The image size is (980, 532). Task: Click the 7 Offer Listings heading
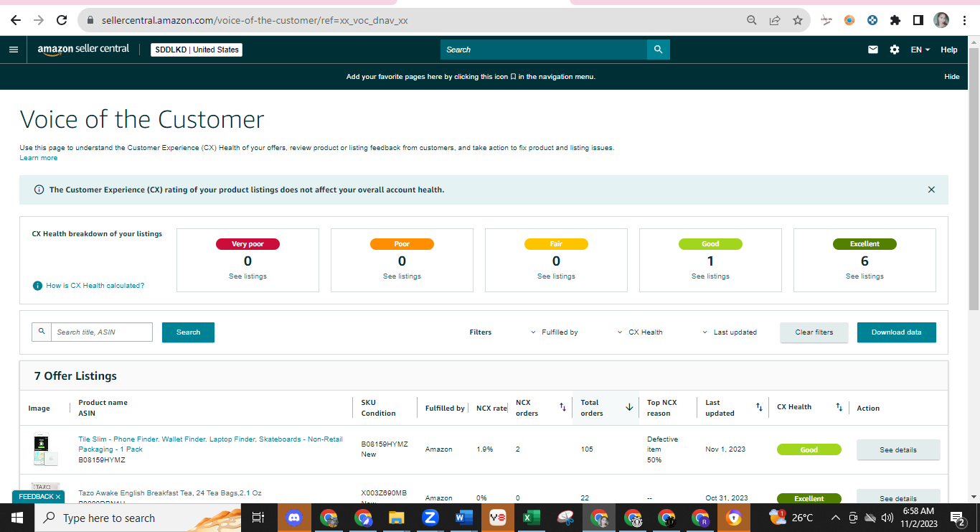pos(75,376)
